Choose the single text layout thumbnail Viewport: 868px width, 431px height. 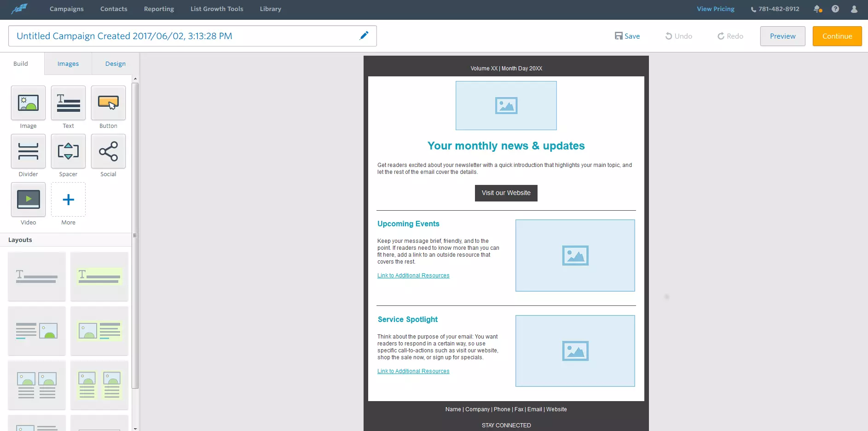tap(37, 276)
